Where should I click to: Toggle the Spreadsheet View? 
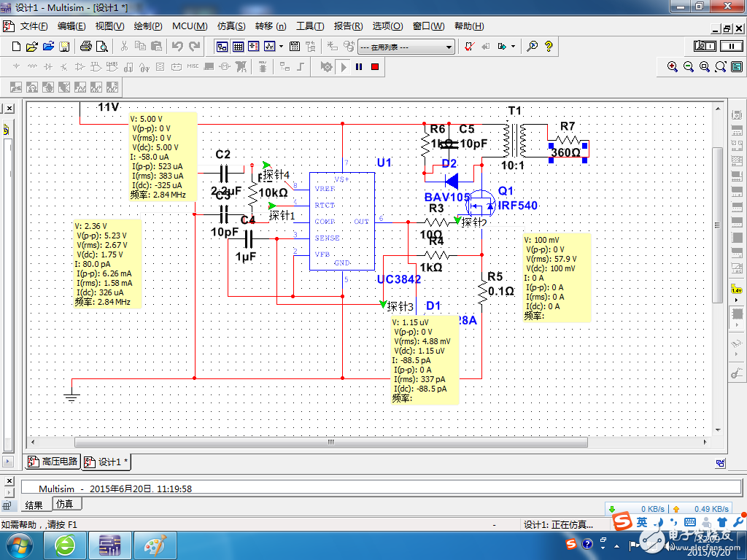[x=239, y=47]
